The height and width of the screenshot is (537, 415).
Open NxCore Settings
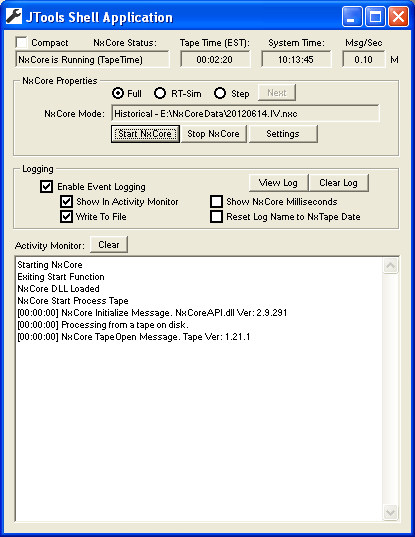283,134
